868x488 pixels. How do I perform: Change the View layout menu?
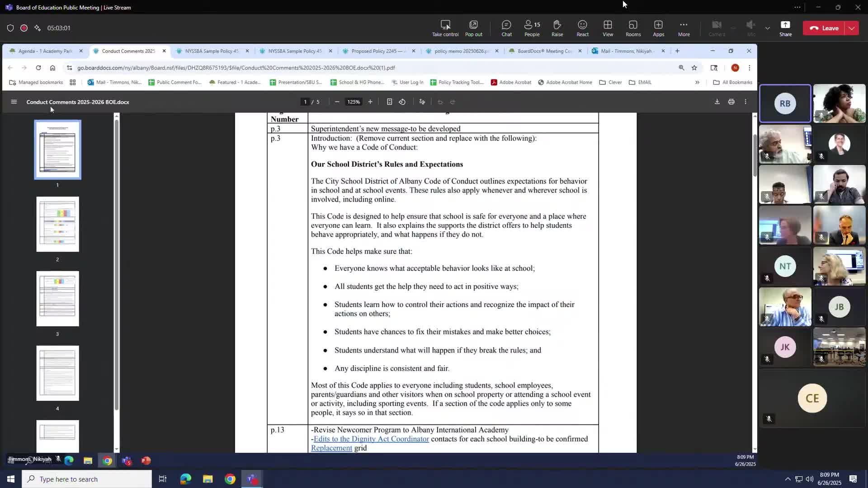[608, 28]
